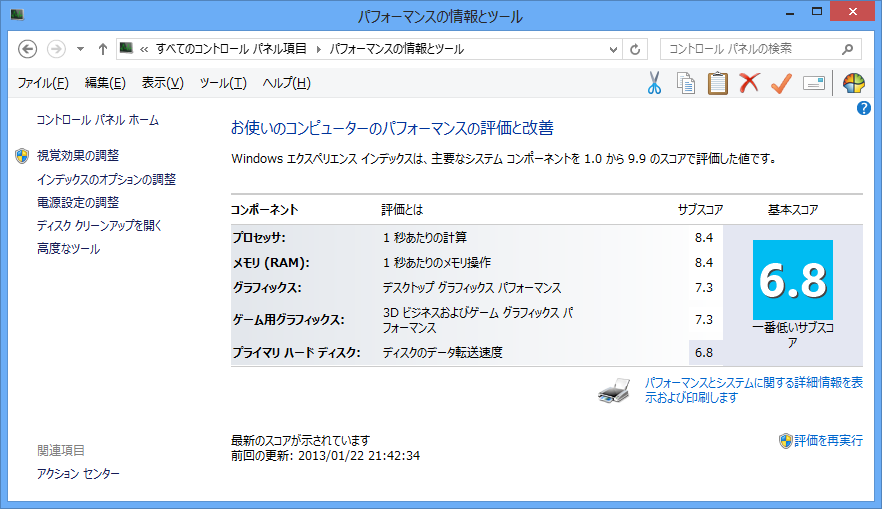
Task: Click the printer icon near detailed info
Action: pos(614,390)
